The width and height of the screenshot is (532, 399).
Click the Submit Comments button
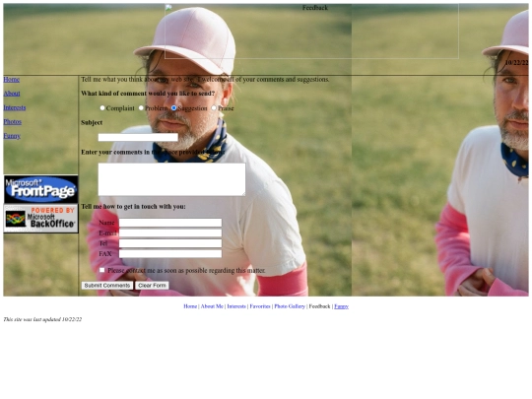[107, 286]
